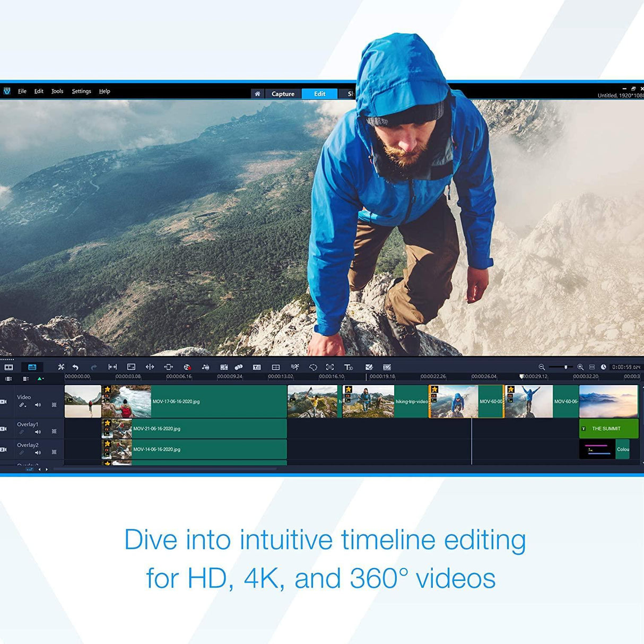Switch to Storyboard view icon
Viewport: 644px width, 644px height.
(9, 367)
